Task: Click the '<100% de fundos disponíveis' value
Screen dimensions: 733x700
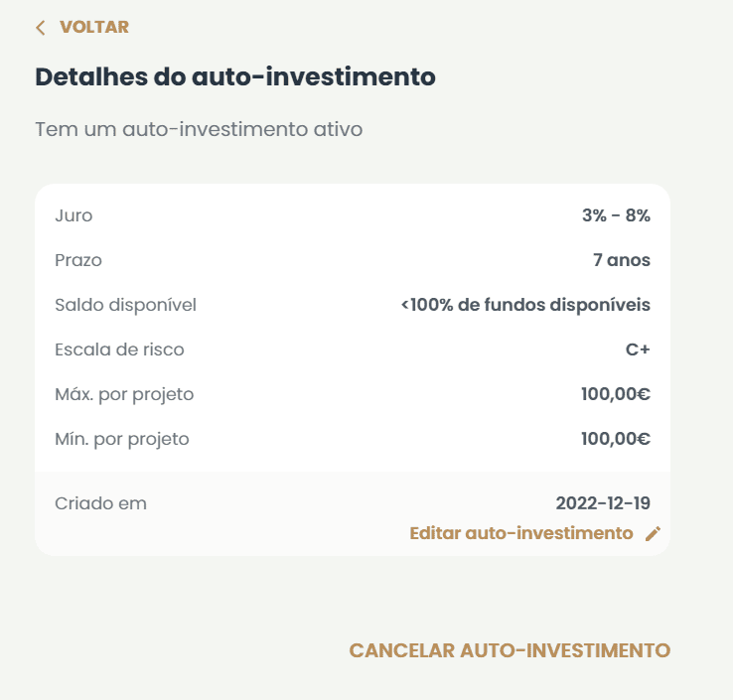Action: click(525, 305)
